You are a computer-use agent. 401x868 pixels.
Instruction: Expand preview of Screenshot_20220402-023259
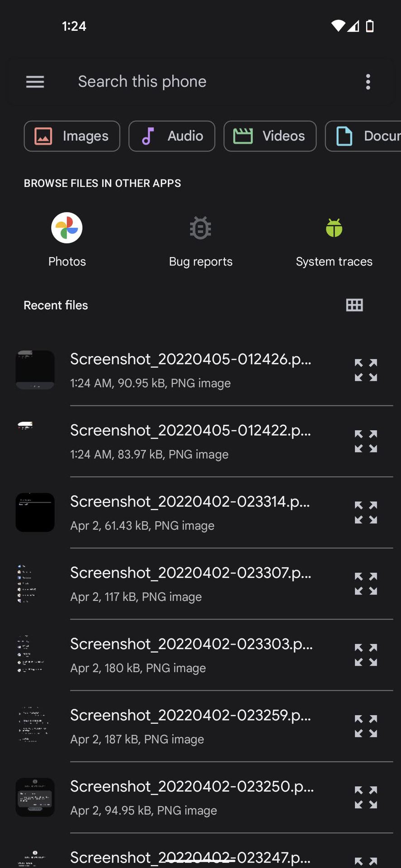point(366,726)
